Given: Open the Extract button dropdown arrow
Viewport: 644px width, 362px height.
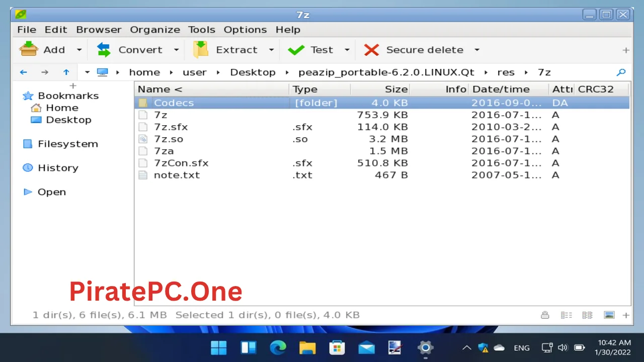Looking at the screenshot, I should pyautogui.click(x=271, y=50).
